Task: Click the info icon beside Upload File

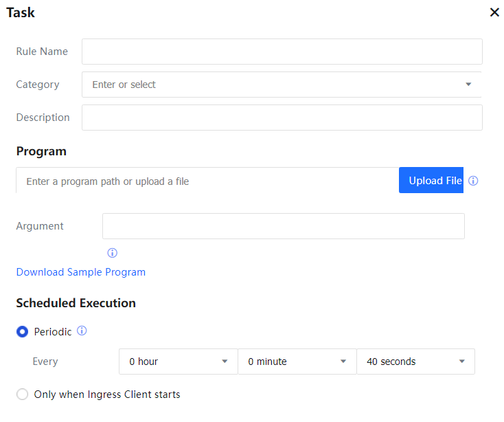Action: pyautogui.click(x=473, y=181)
